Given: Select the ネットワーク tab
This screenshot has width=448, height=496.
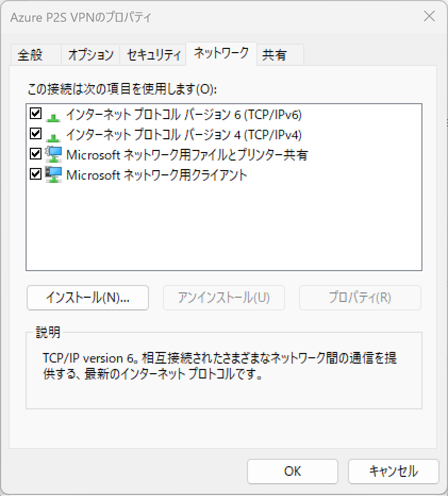Looking at the screenshot, I should point(221,54).
